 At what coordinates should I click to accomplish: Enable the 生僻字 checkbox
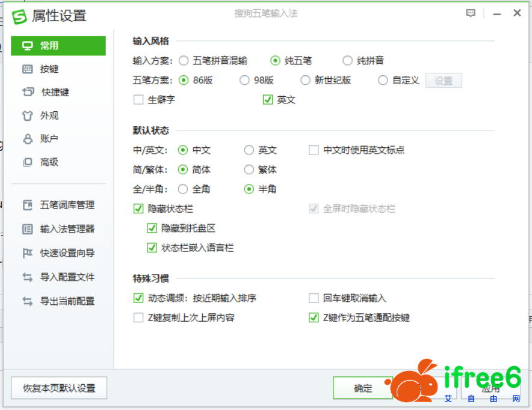(x=138, y=100)
